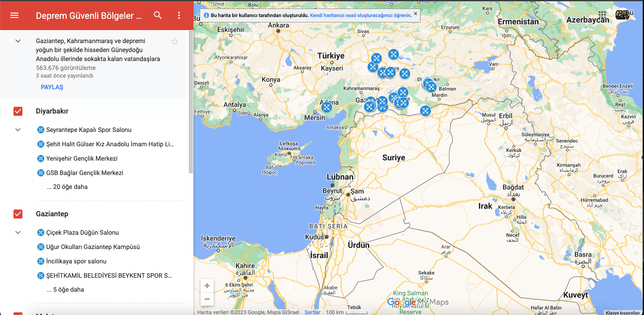Zoom in with the plus button
The height and width of the screenshot is (315, 644).
[x=207, y=285]
